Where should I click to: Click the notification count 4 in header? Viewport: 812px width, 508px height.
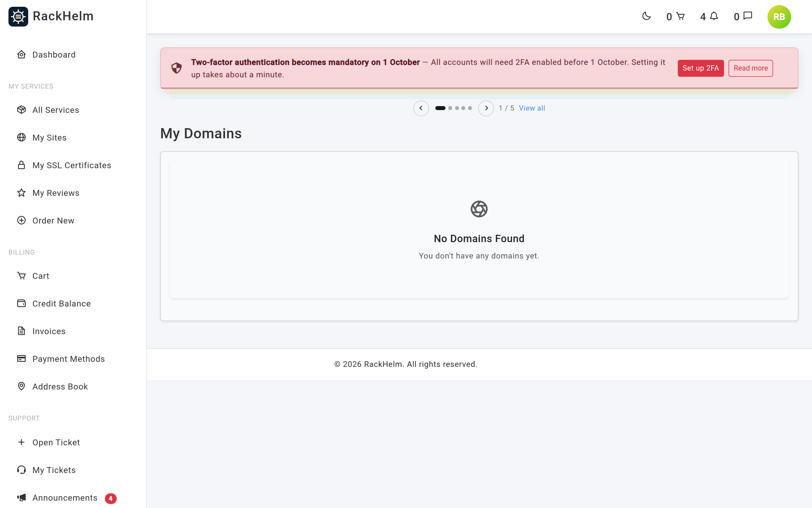coord(703,17)
